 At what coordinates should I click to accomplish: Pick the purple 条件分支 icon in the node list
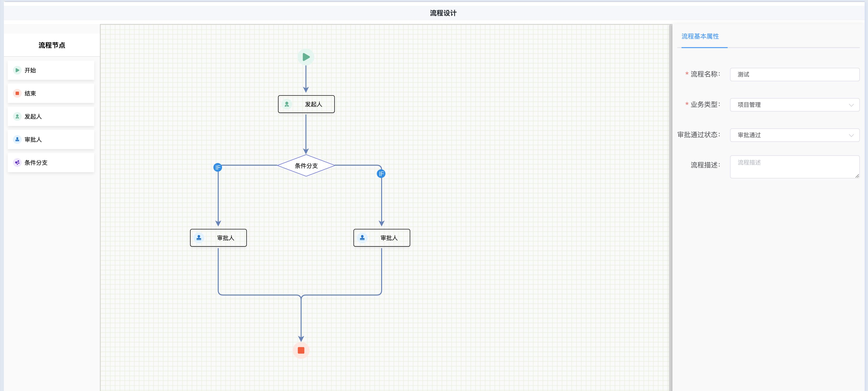pos(17,163)
